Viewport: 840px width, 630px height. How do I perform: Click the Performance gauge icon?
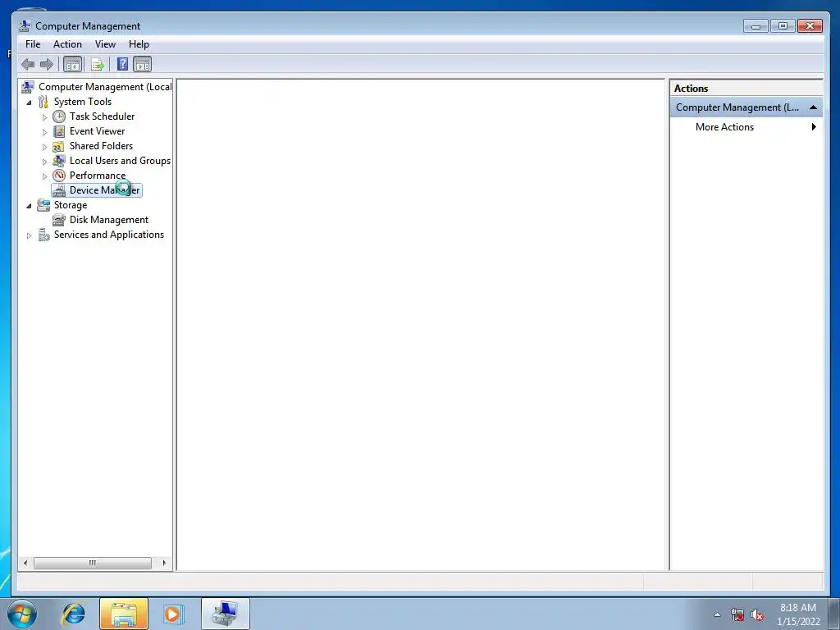pos(59,176)
